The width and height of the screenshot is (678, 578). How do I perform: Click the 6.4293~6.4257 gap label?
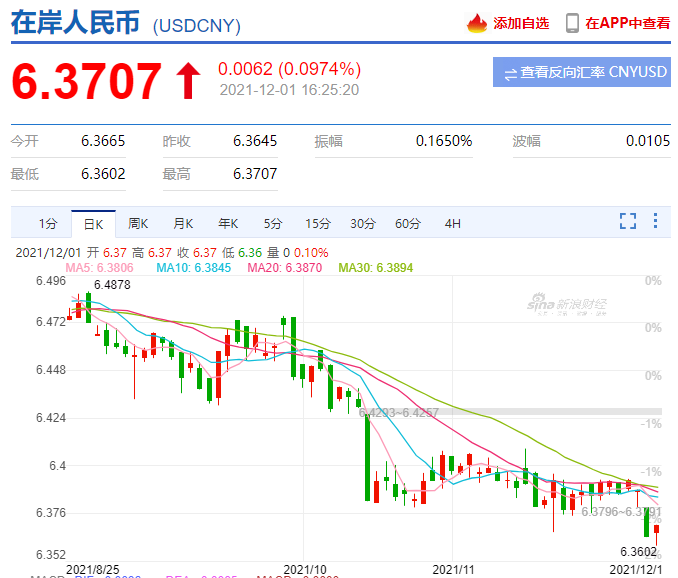(399, 413)
